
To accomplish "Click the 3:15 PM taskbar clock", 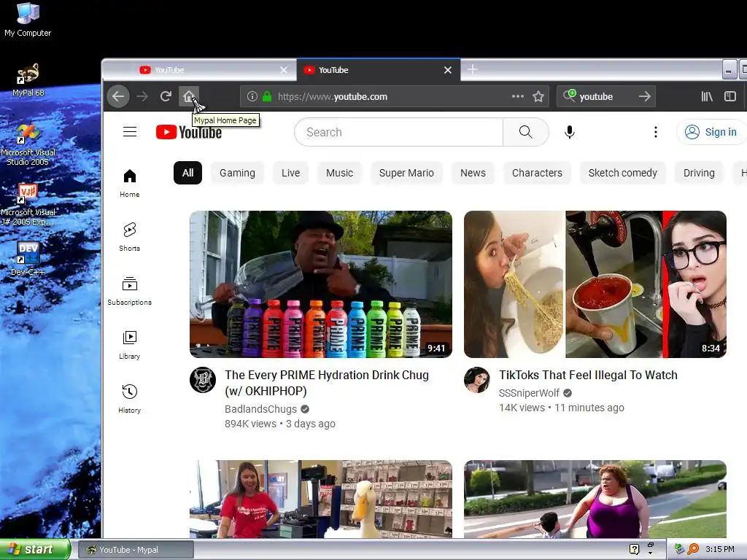I will [x=720, y=549].
